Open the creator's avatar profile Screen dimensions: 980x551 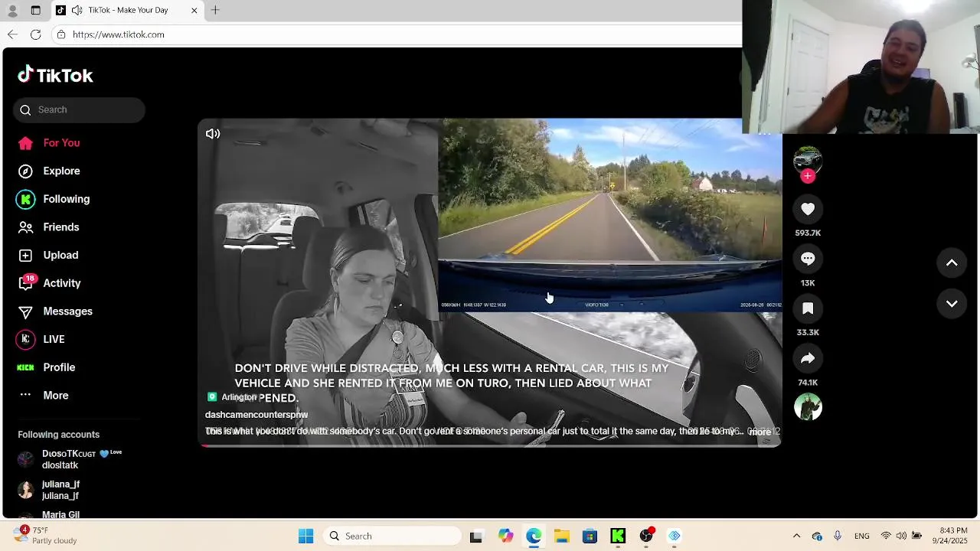click(x=808, y=159)
